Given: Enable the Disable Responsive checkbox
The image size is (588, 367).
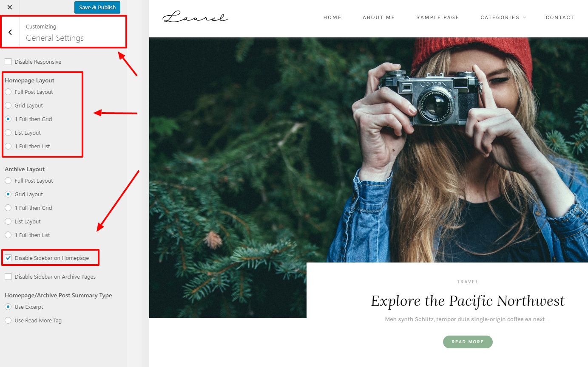Looking at the screenshot, I should pos(8,62).
